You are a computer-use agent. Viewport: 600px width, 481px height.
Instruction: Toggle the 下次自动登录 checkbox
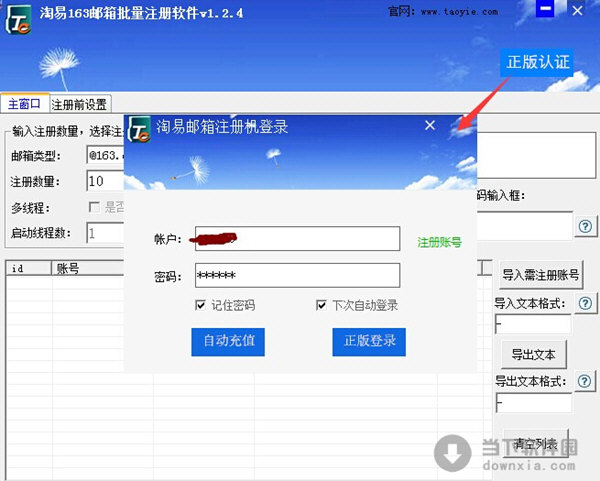[x=321, y=305]
